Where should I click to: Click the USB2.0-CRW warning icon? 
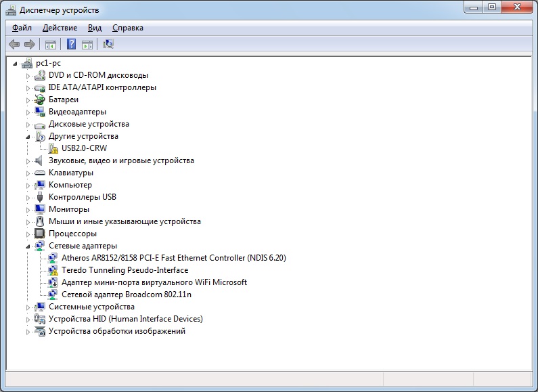coord(53,149)
